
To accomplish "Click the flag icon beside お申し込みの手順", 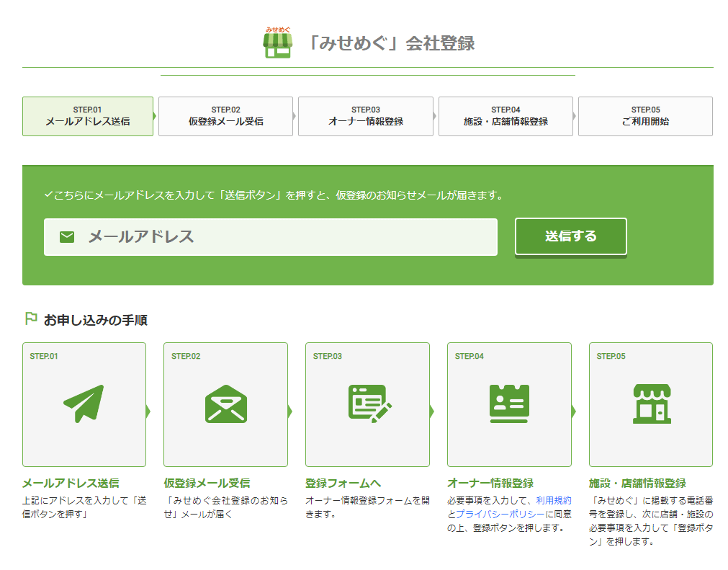I will 31,319.
